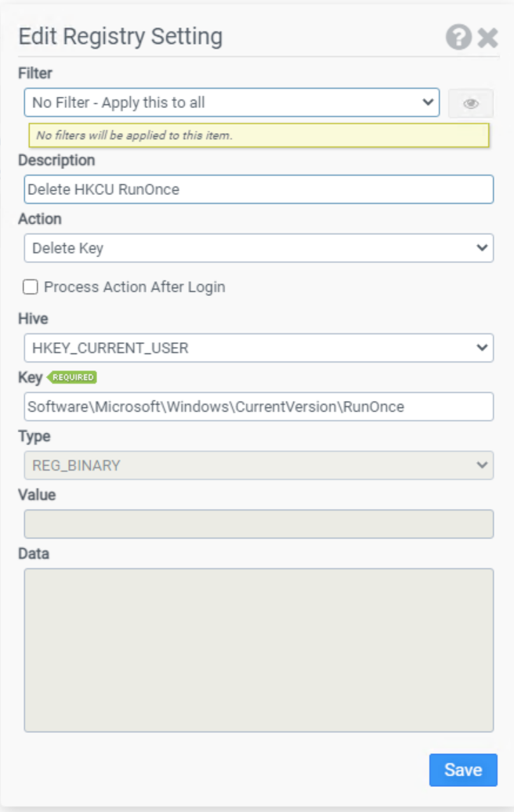Click into the Description text field
The height and width of the screenshot is (812, 514).
click(x=259, y=189)
